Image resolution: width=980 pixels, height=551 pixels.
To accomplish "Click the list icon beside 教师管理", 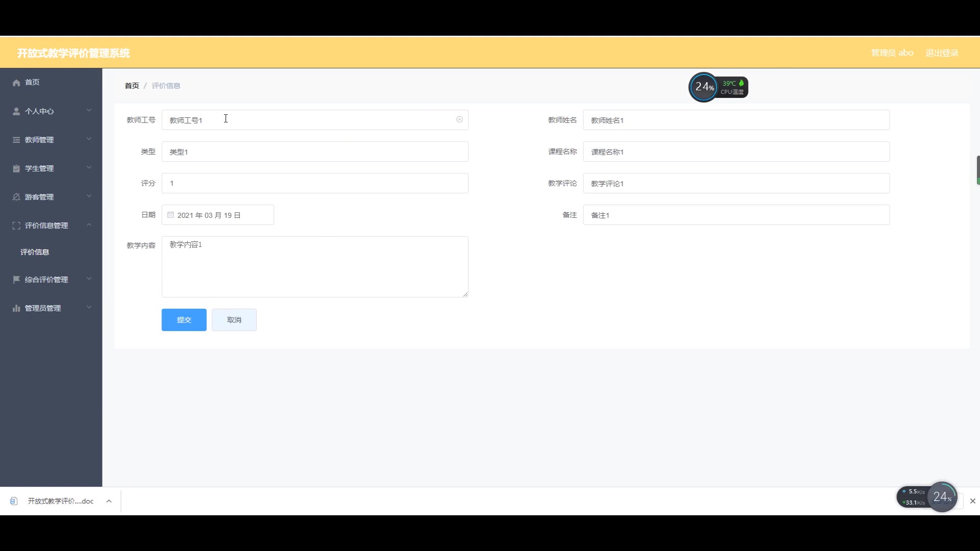I will pyautogui.click(x=16, y=140).
